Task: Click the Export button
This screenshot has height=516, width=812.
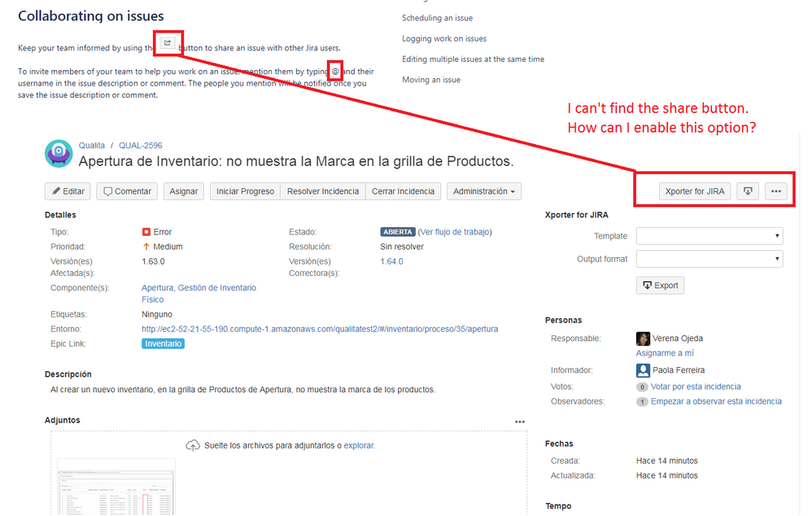Action: [661, 286]
